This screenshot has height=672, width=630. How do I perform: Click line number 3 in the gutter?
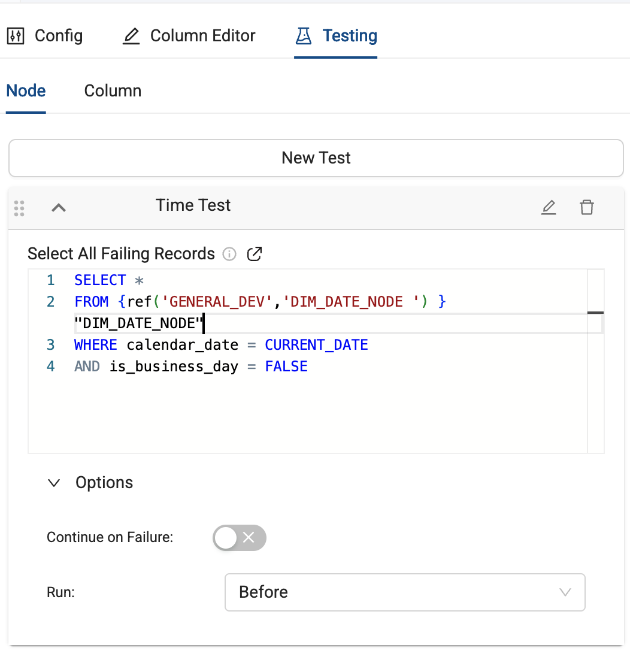[x=50, y=345]
